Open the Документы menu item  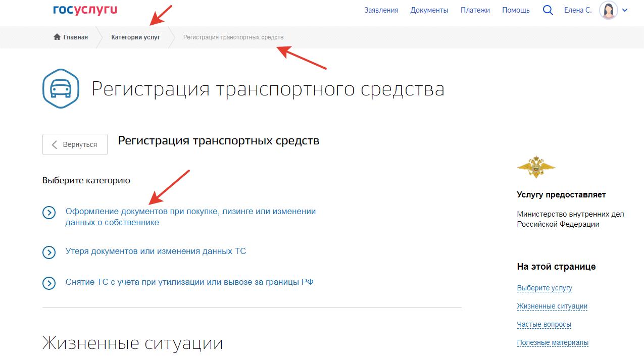pos(429,10)
